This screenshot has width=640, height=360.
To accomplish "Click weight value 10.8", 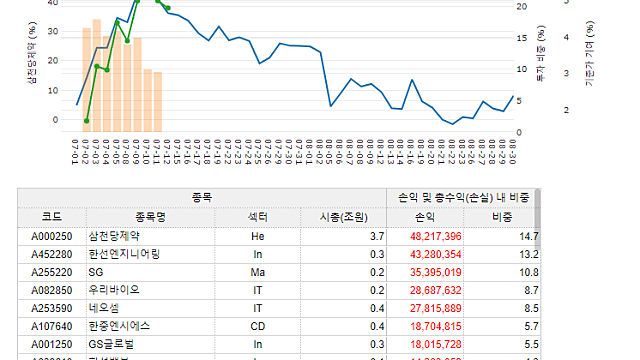I will (529, 272).
